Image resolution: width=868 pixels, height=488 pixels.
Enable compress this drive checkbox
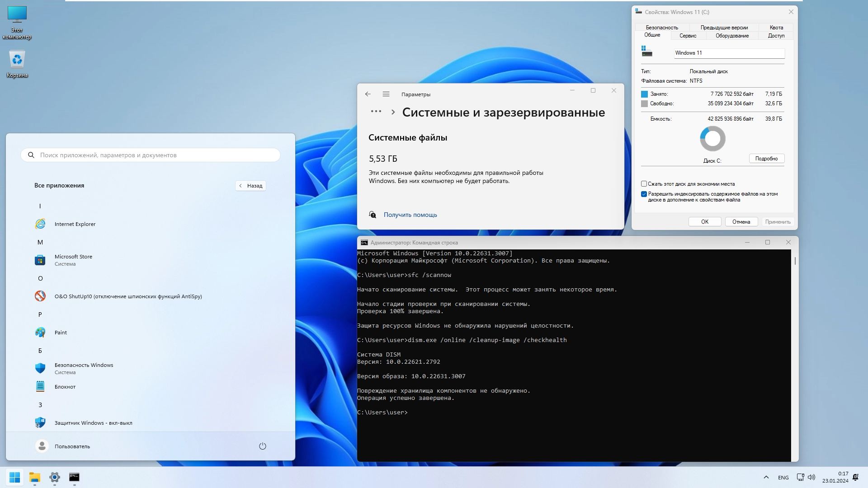(644, 184)
